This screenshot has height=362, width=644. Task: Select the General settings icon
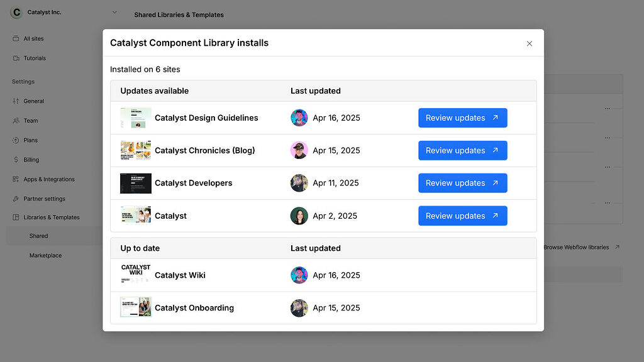16,101
